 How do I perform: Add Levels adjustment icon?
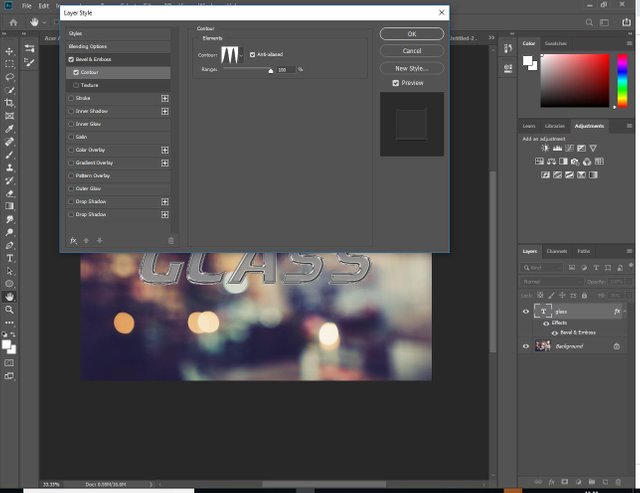[557, 148]
